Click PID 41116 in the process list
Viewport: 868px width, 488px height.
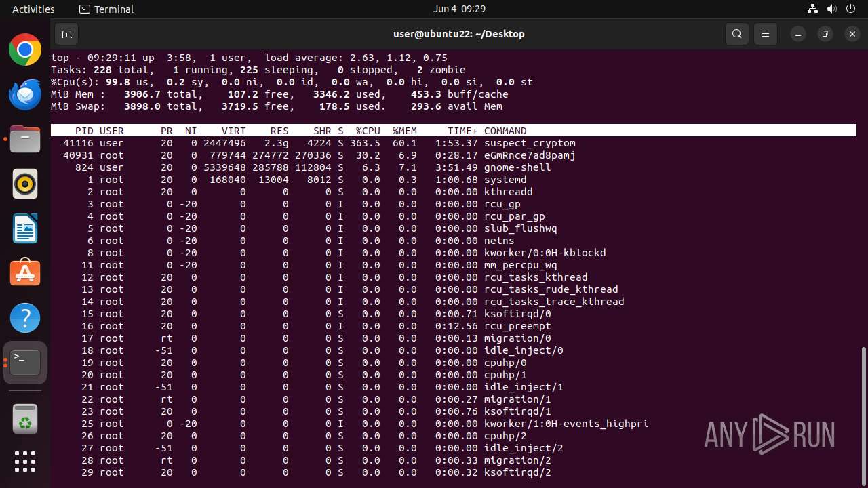78,143
